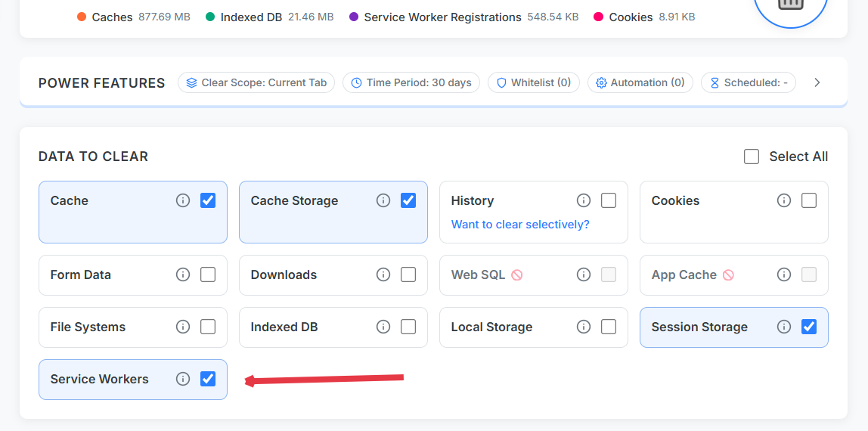Click the info icon for Form Data
868x431 pixels.
[183, 274]
